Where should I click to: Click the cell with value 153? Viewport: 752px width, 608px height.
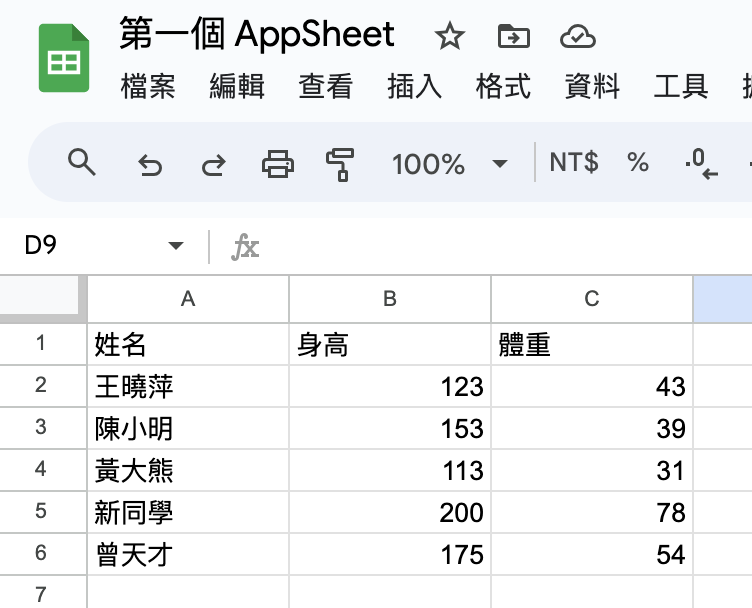390,428
